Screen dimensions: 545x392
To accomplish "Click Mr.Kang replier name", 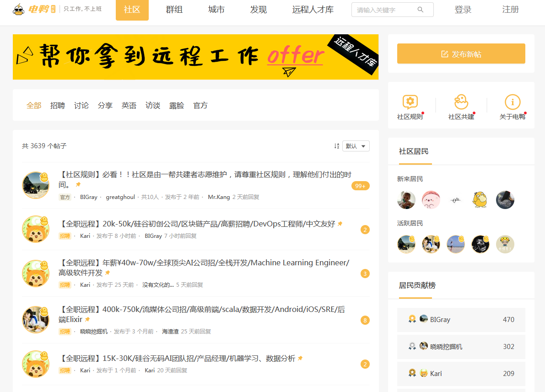I will (219, 197).
